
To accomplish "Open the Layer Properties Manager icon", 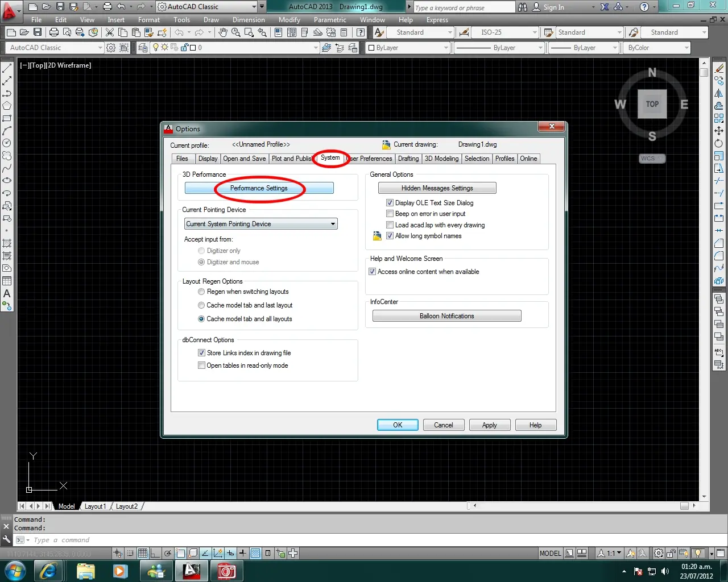I will click(142, 48).
